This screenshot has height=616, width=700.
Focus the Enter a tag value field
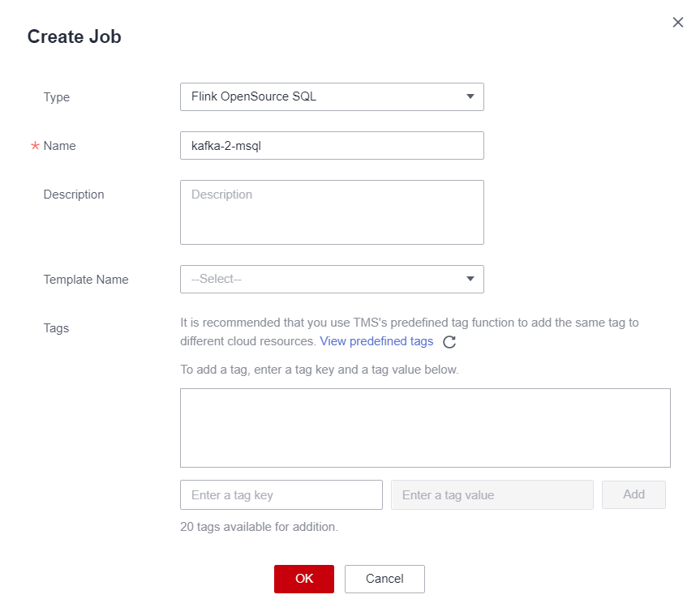[492, 494]
